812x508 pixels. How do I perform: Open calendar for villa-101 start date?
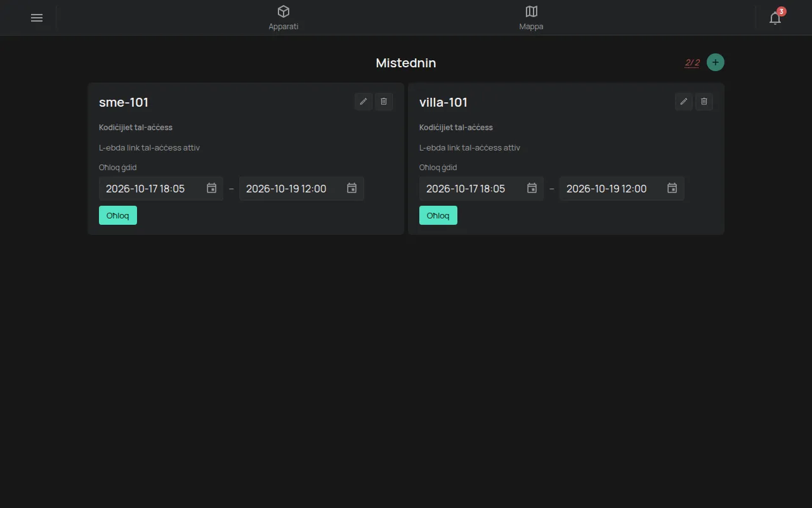pos(532,189)
